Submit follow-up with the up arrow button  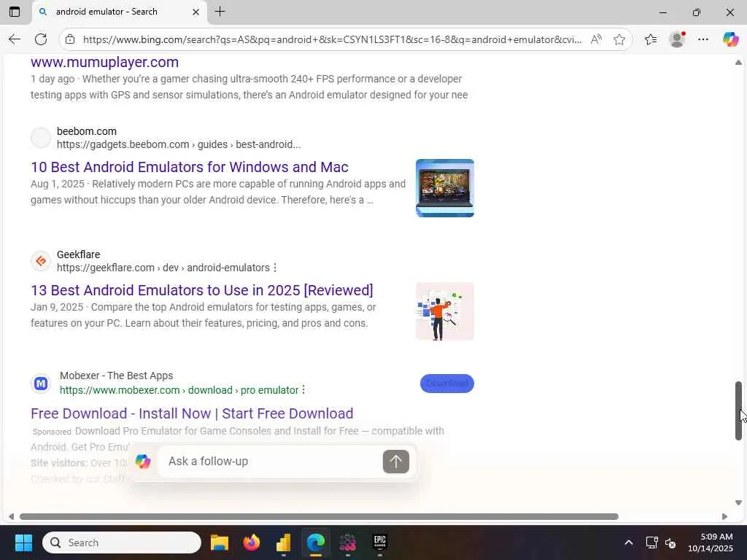tap(396, 462)
